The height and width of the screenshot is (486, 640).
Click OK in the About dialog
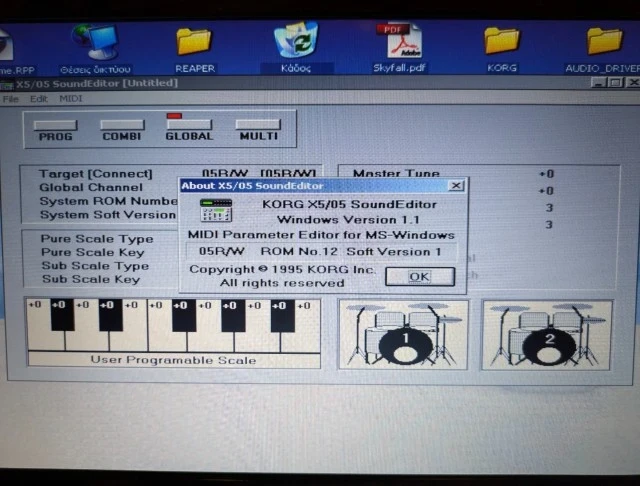tap(420, 277)
